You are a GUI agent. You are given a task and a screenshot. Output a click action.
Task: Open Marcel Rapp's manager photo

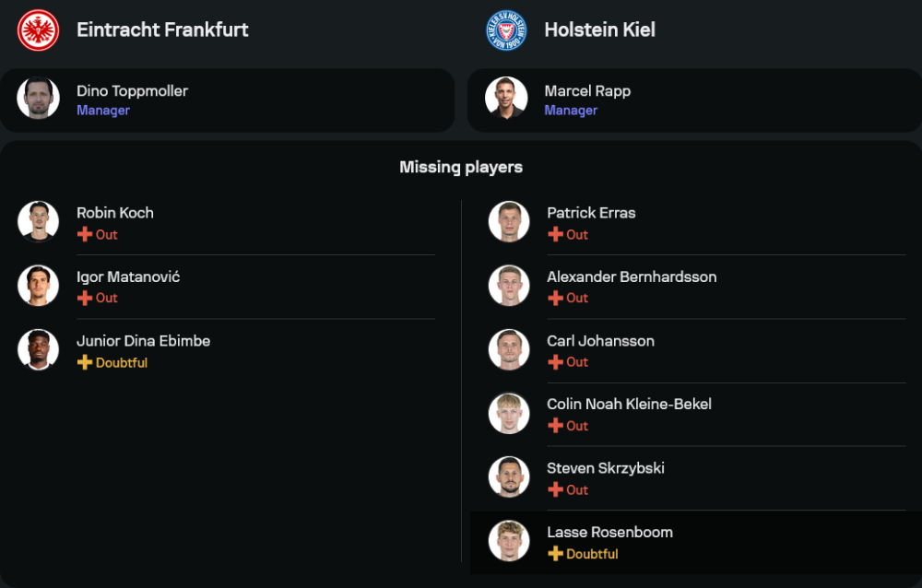pyautogui.click(x=506, y=99)
